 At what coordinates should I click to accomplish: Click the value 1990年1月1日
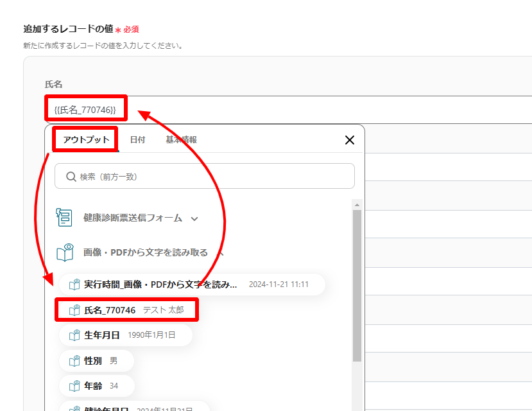click(151, 335)
